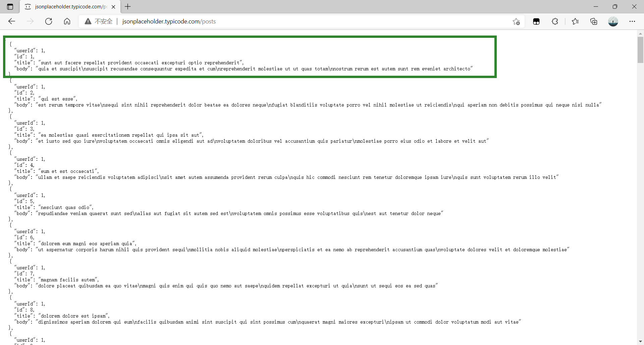The width and height of the screenshot is (644, 345).
Task: Click the "id": 1 line
Action: pos(24,57)
